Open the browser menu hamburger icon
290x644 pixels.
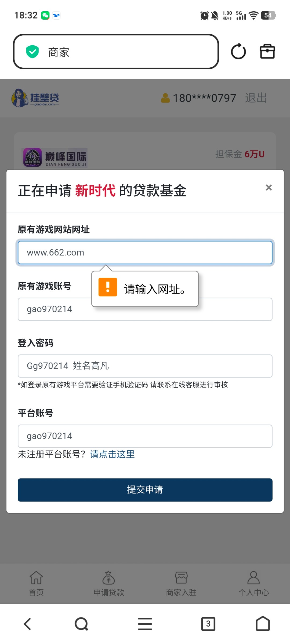[145, 623]
